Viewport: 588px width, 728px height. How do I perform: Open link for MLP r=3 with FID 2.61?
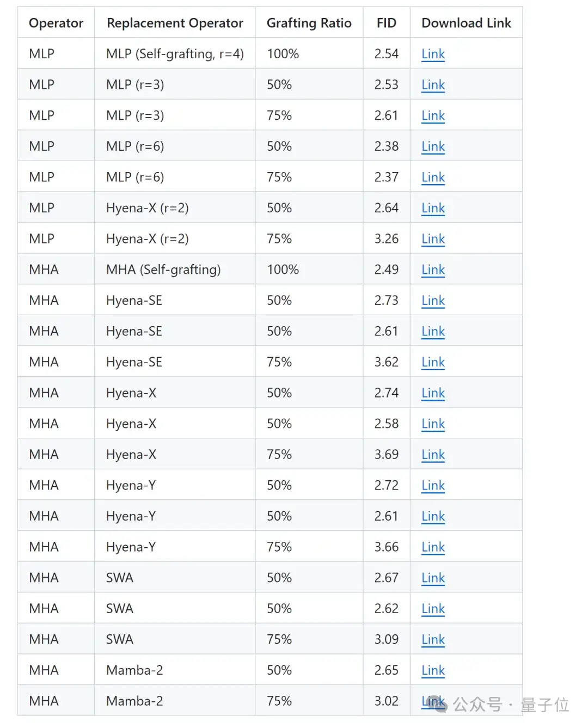click(433, 115)
